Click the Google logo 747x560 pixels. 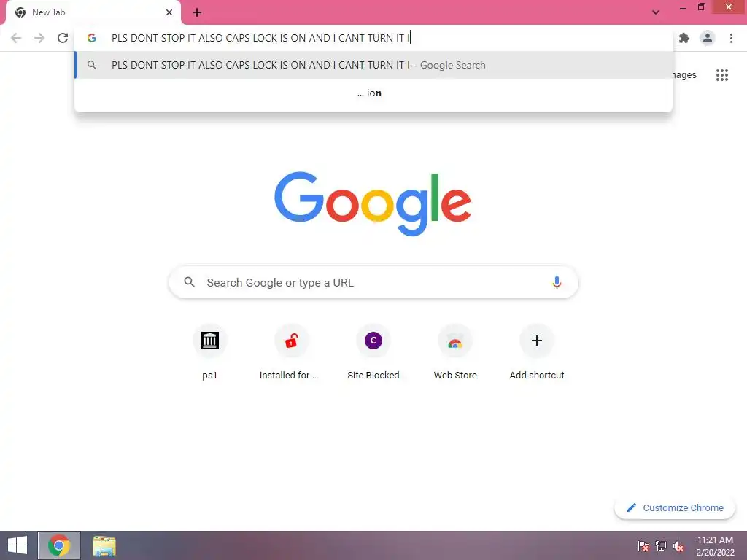pyautogui.click(x=373, y=204)
